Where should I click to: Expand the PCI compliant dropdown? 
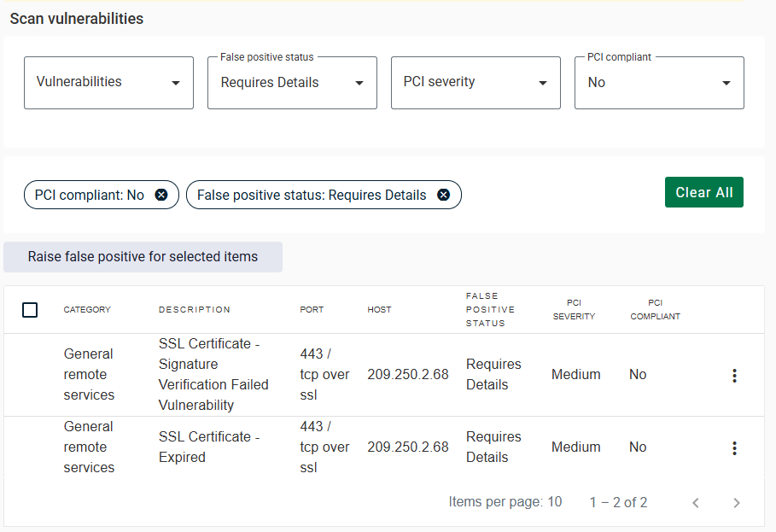(x=659, y=83)
